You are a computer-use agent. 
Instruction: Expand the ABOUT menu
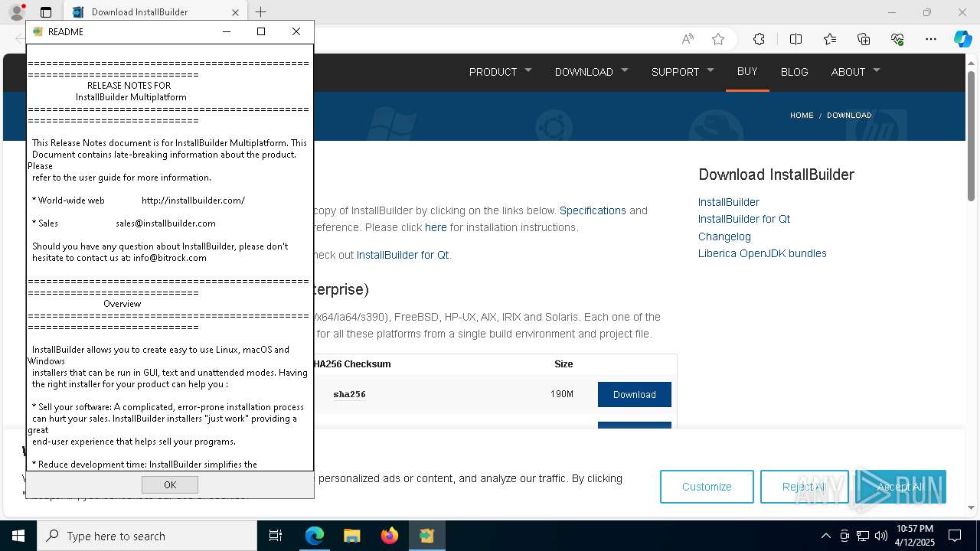855,72
